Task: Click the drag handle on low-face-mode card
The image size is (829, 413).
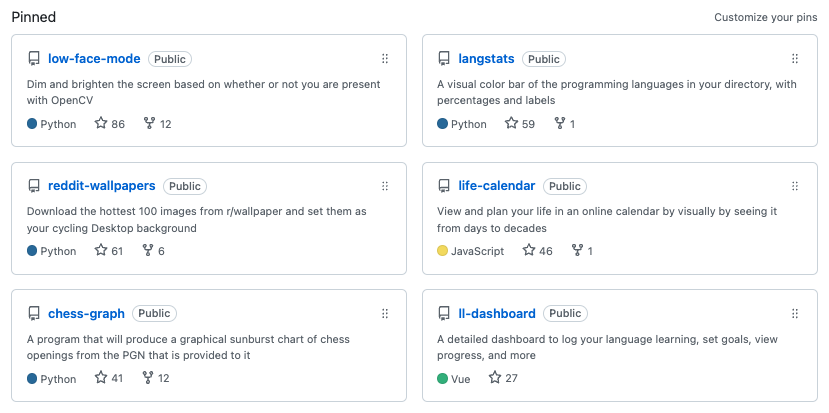Action: click(x=385, y=59)
